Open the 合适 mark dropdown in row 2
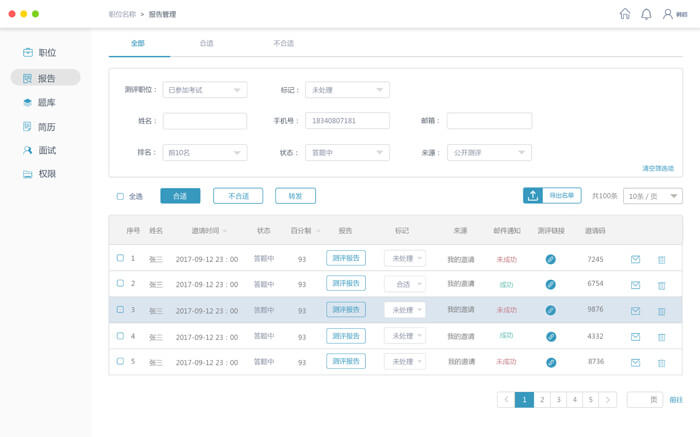 [405, 284]
